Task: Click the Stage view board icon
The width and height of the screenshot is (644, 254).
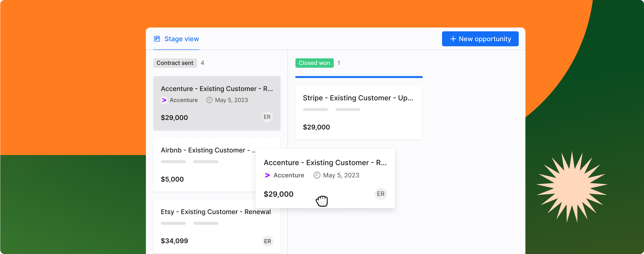Action: coord(157,39)
